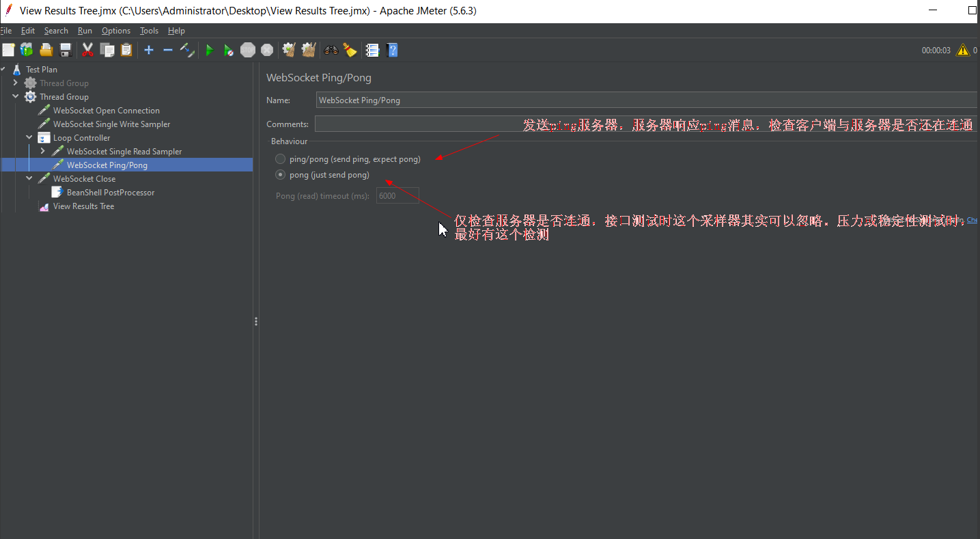Select WebSocket Open Connection tree item
This screenshot has width=980, height=539.
click(106, 110)
